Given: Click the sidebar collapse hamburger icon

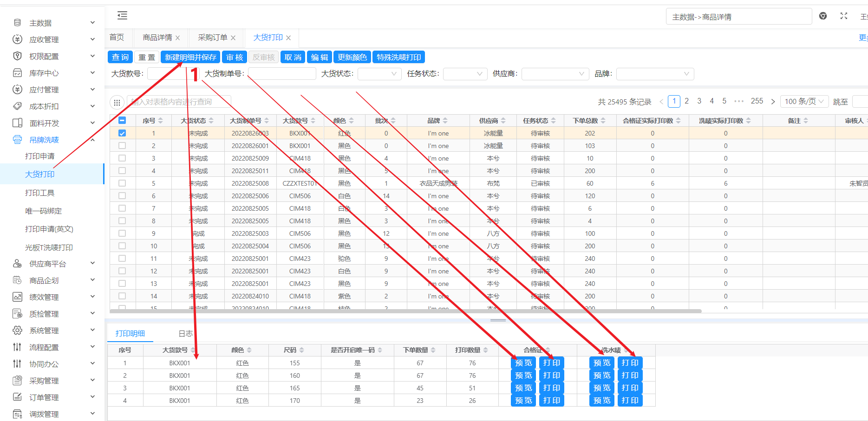Looking at the screenshot, I should (122, 16).
